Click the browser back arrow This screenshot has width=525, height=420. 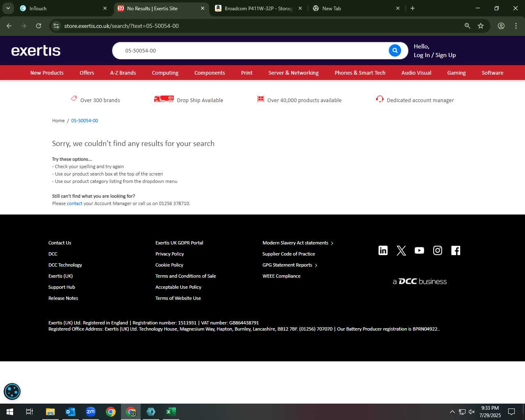[x=9, y=26]
